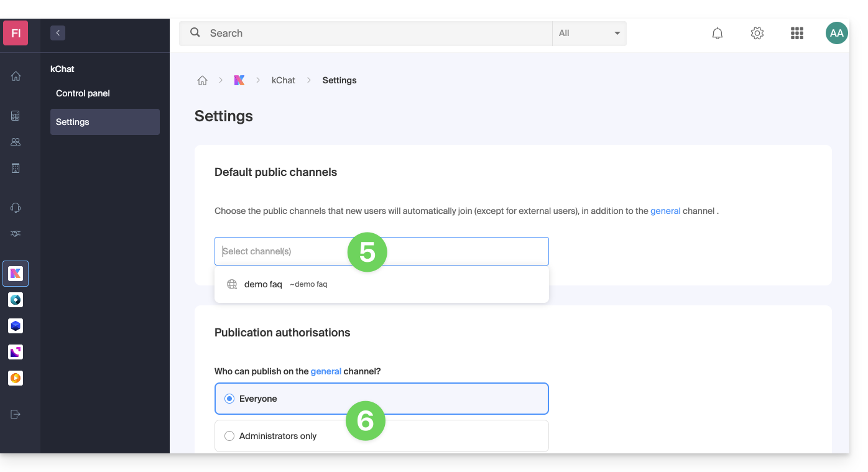Select the kChat icon in sidebar
The height and width of the screenshot is (472, 868).
[x=16, y=274]
